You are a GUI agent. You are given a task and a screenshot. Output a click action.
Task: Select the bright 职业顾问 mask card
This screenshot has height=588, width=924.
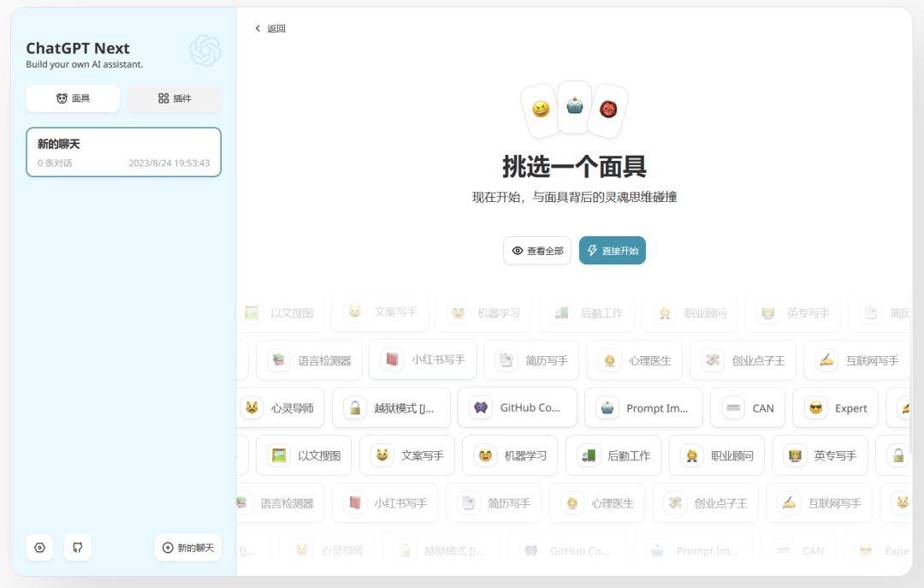717,455
